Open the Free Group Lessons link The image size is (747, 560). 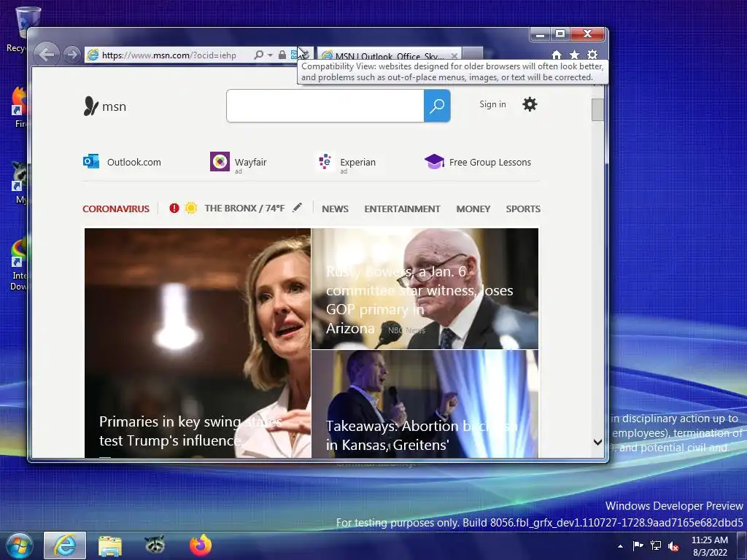[489, 163]
